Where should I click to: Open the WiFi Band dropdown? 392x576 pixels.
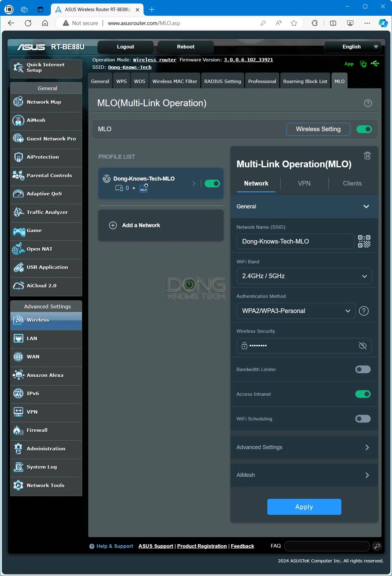point(304,276)
